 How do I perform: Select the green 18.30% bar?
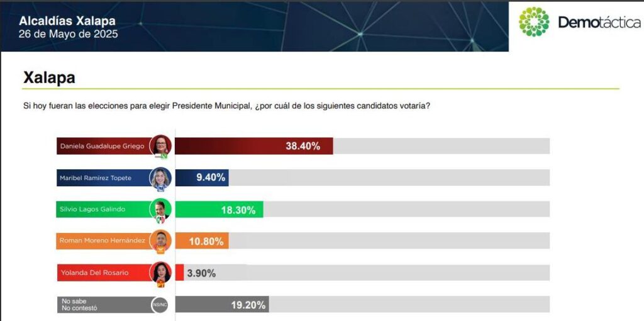[219, 210]
